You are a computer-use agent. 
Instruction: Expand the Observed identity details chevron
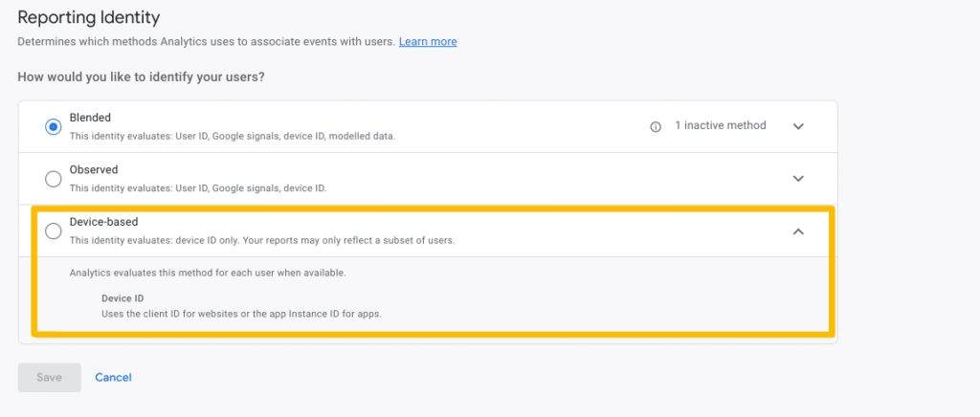pos(798,179)
